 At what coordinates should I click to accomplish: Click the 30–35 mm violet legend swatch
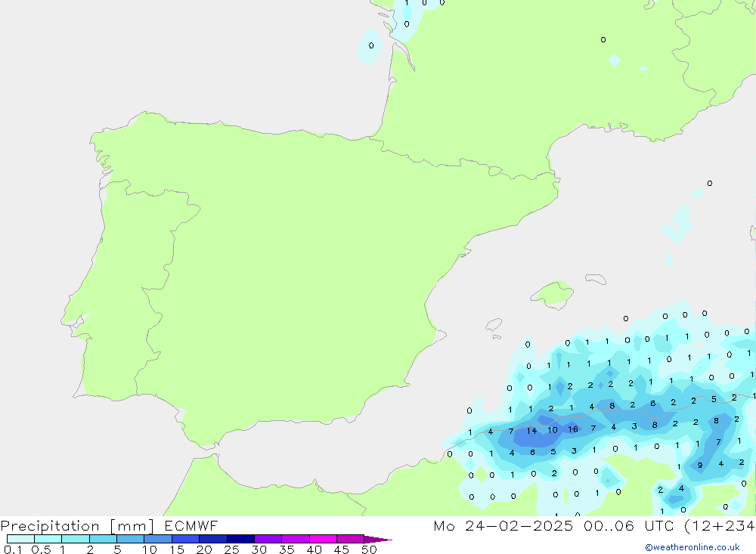pos(268,539)
